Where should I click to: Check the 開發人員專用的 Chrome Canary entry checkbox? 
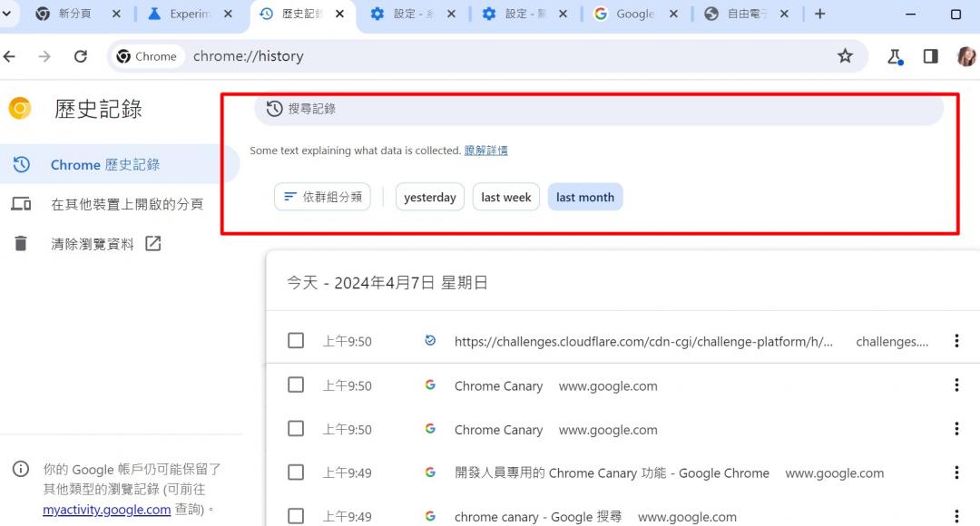pyautogui.click(x=296, y=472)
